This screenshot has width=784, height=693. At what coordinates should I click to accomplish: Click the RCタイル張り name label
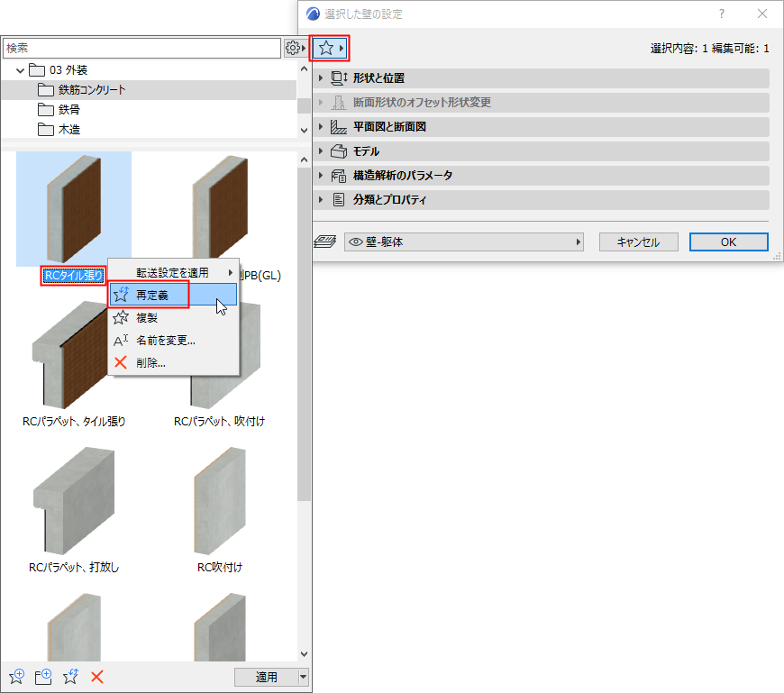click(x=74, y=276)
